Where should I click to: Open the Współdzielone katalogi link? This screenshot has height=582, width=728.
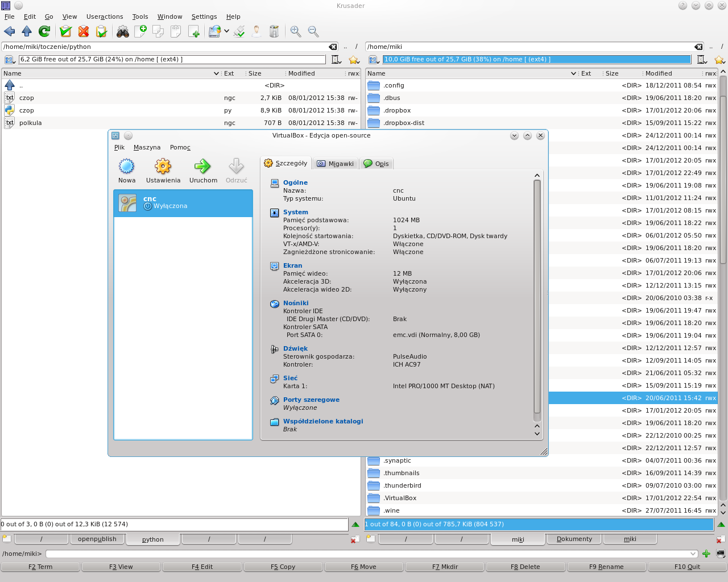click(x=323, y=421)
